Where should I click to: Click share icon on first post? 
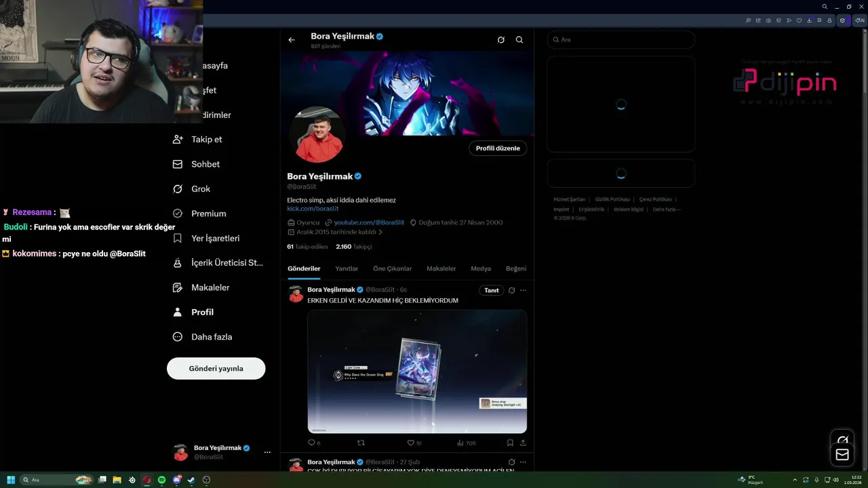[523, 443]
